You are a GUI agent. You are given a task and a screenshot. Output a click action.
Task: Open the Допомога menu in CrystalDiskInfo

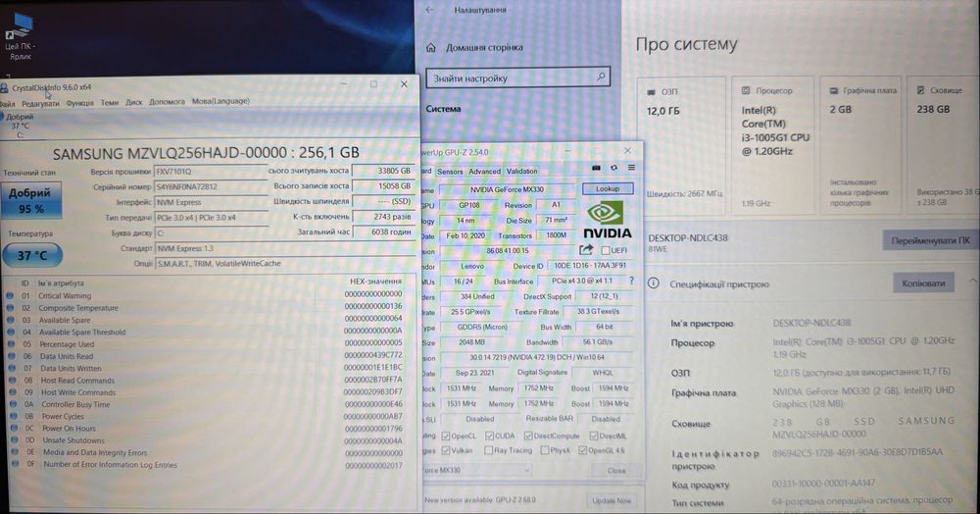coord(167,101)
